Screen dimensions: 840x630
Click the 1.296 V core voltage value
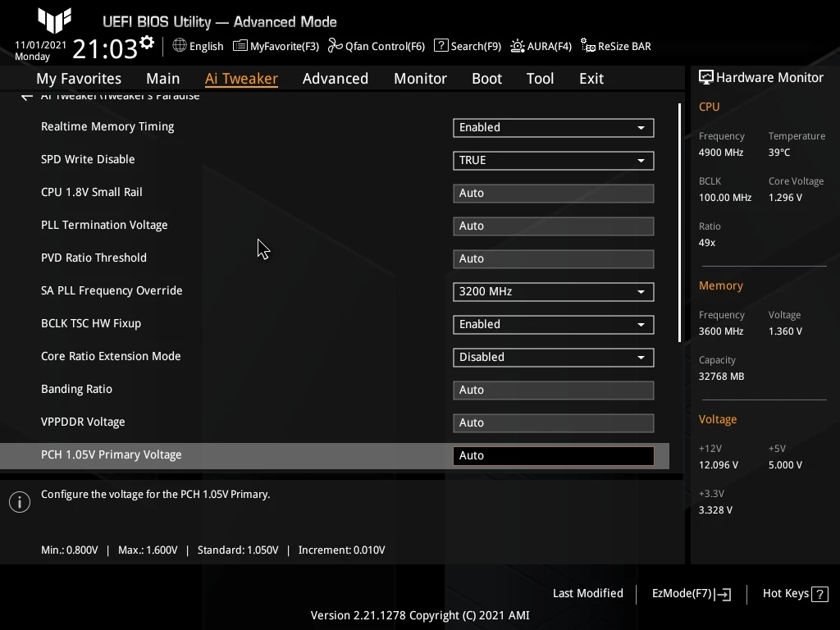tap(785, 198)
